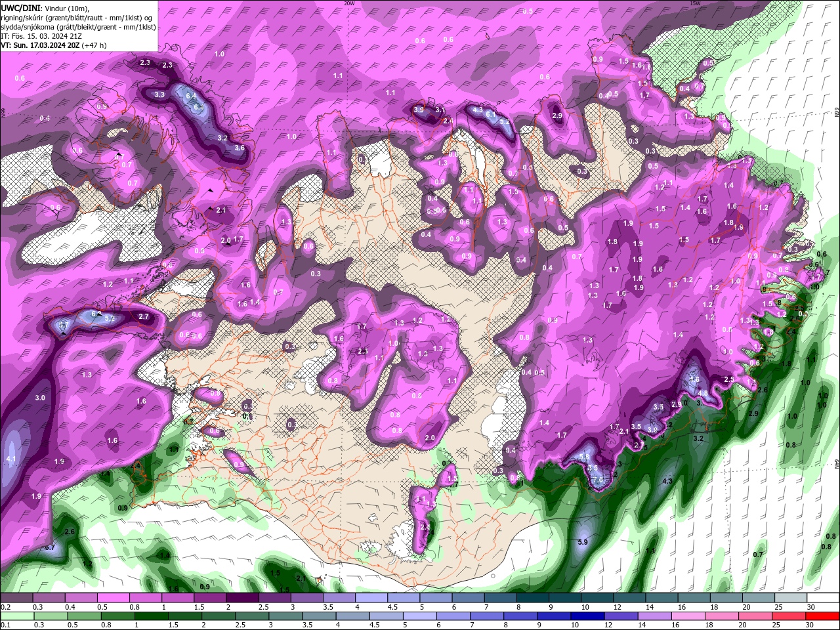Image resolution: width=840 pixels, height=630 pixels.
Task: Select the '2.7' value label on the map
Action: coord(144,316)
